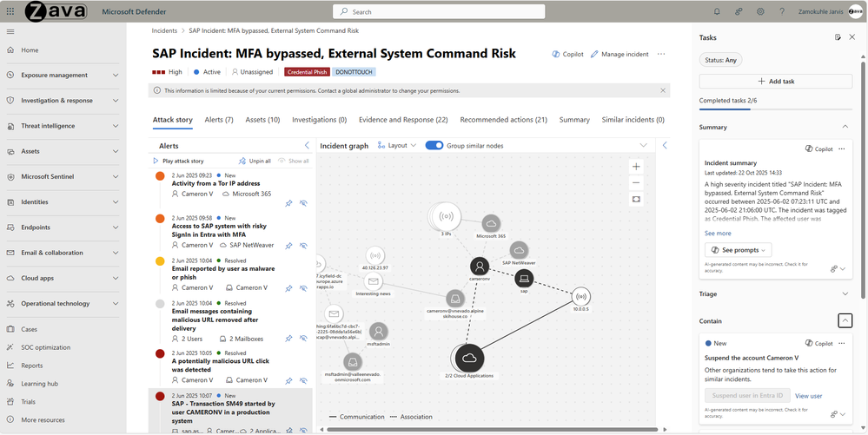Screen dimensions: 868x435
Task: Click the Add task button
Action: coord(776,81)
